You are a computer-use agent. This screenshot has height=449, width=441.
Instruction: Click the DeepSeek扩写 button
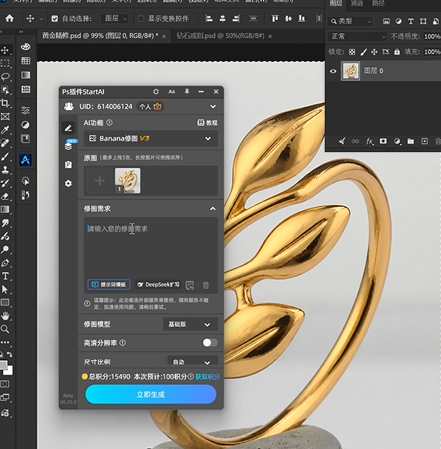[x=158, y=285]
